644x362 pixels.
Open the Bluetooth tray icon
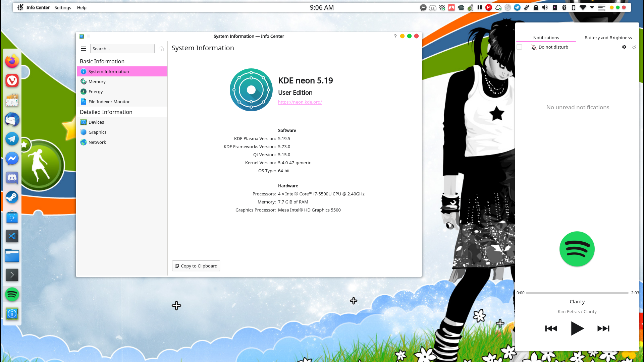(564, 7)
